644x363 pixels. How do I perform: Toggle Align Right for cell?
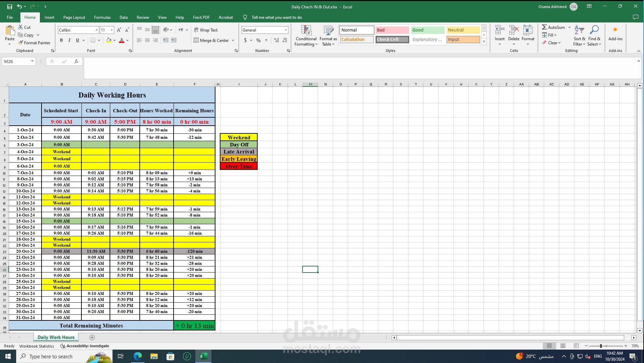pos(155,40)
